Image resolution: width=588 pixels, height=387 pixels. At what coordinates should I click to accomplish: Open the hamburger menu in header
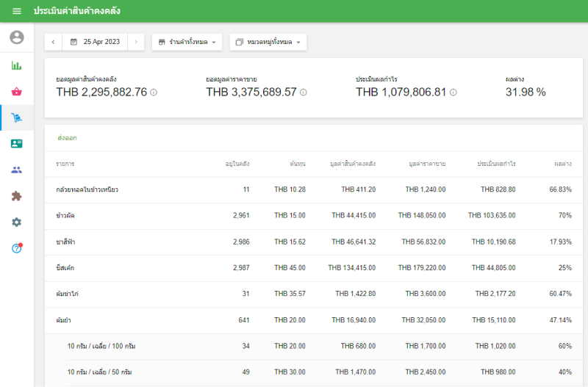tap(16, 12)
